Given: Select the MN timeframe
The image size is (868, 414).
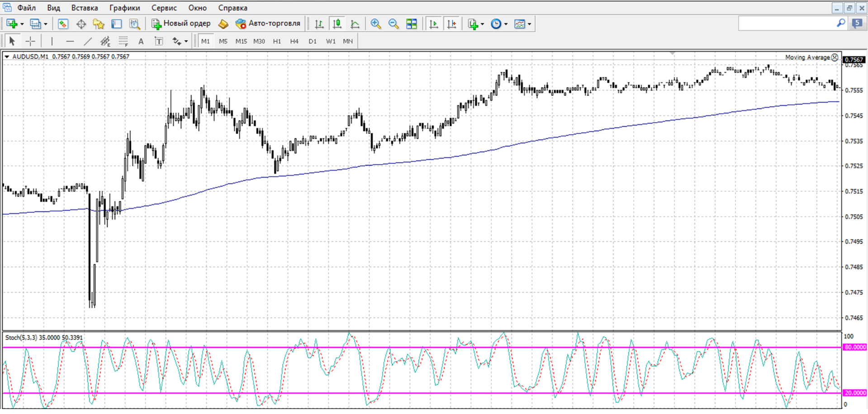Looking at the screenshot, I should tap(348, 41).
